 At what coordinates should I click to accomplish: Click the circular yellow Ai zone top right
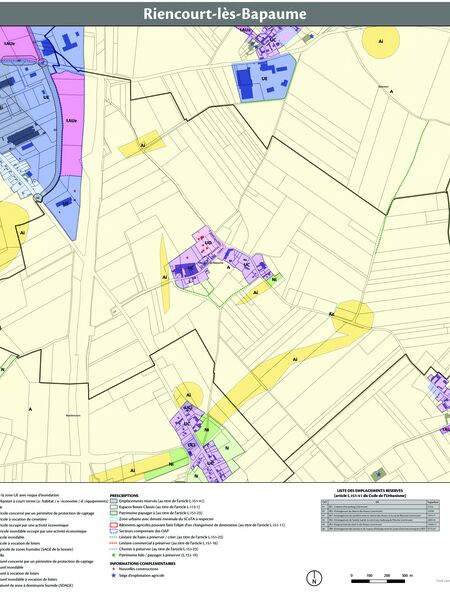(381, 41)
